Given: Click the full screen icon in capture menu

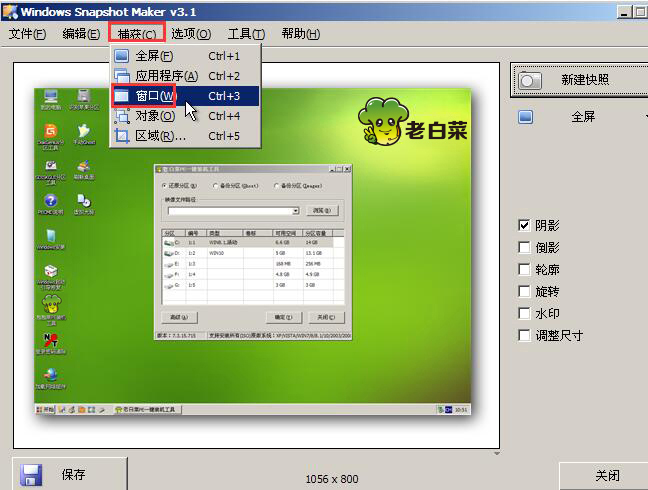Looking at the screenshot, I should 122,55.
